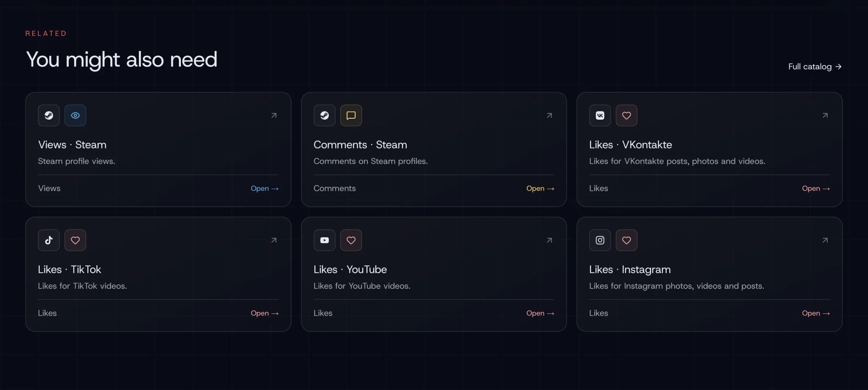The width and height of the screenshot is (868, 390).
Task: Click Open link on Likes VKontakte card
Action: (x=816, y=188)
